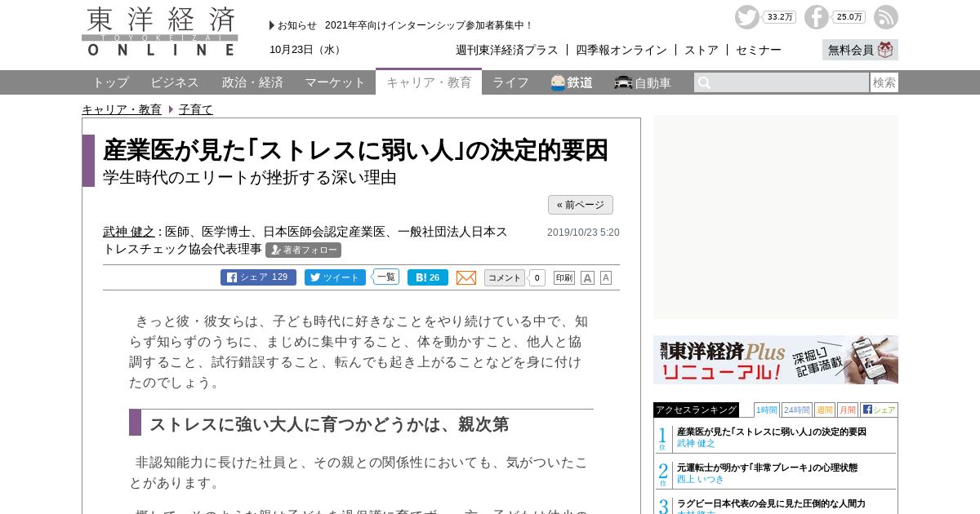
Task: Click the print (印刷) icon
Action: [564, 277]
